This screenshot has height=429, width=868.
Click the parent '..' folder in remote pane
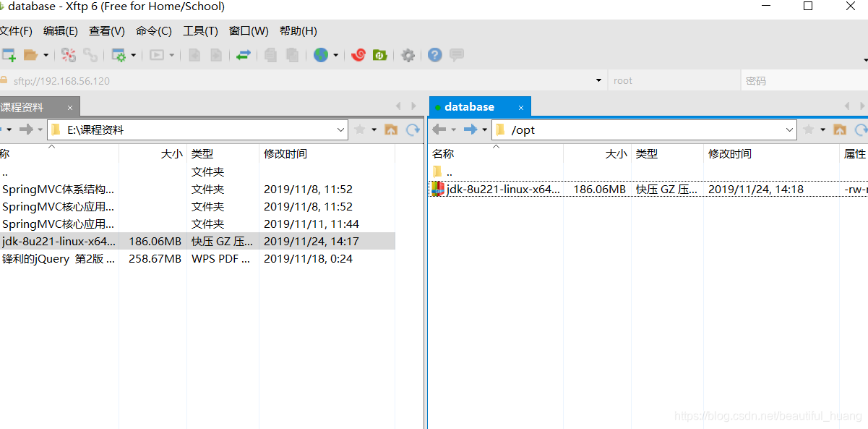coord(442,172)
